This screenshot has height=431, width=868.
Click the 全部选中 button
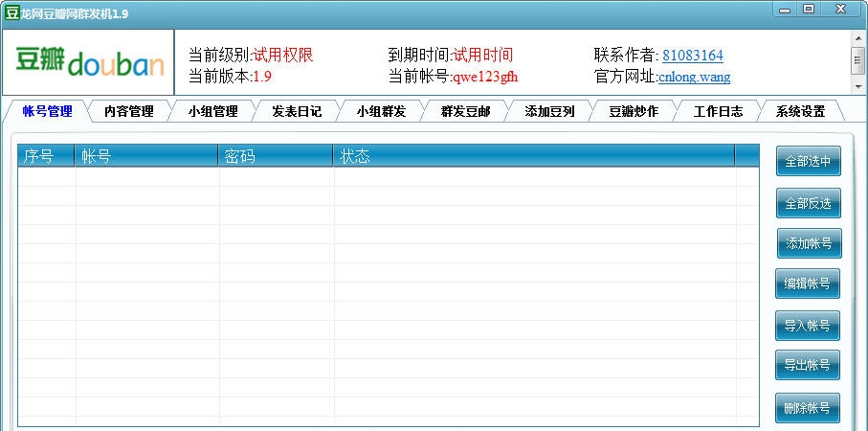coord(809,161)
